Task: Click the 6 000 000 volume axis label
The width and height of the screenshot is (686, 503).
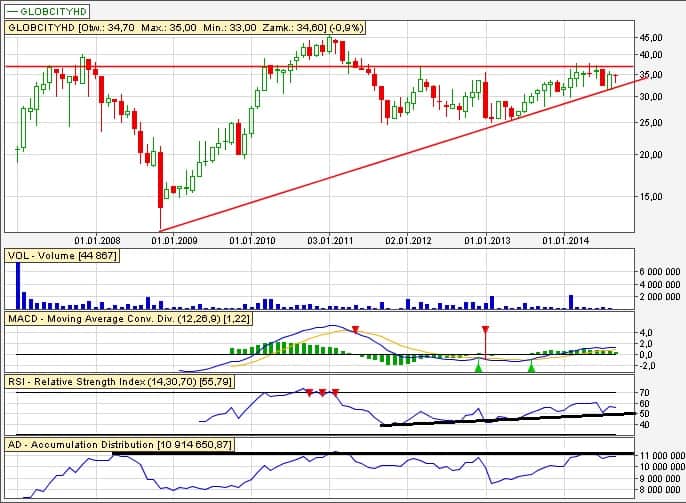Action: 658,272
